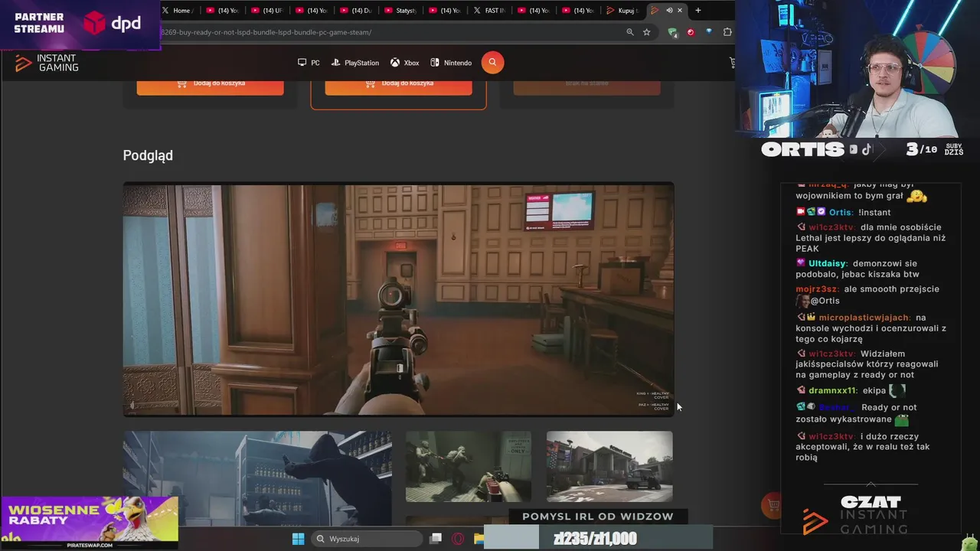Bookmark this page with the star icon

(647, 32)
